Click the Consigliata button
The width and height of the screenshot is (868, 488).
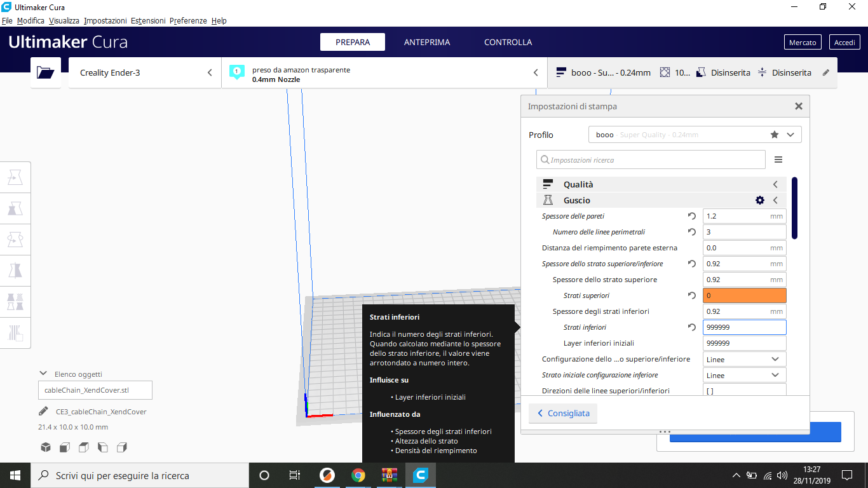click(x=563, y=413)
